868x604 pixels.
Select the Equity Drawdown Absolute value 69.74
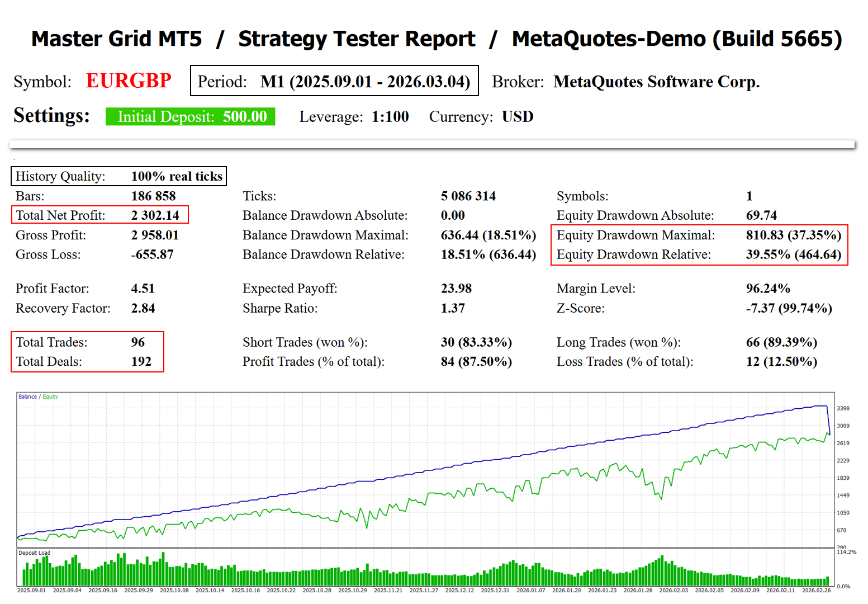[x=762, y=215]
